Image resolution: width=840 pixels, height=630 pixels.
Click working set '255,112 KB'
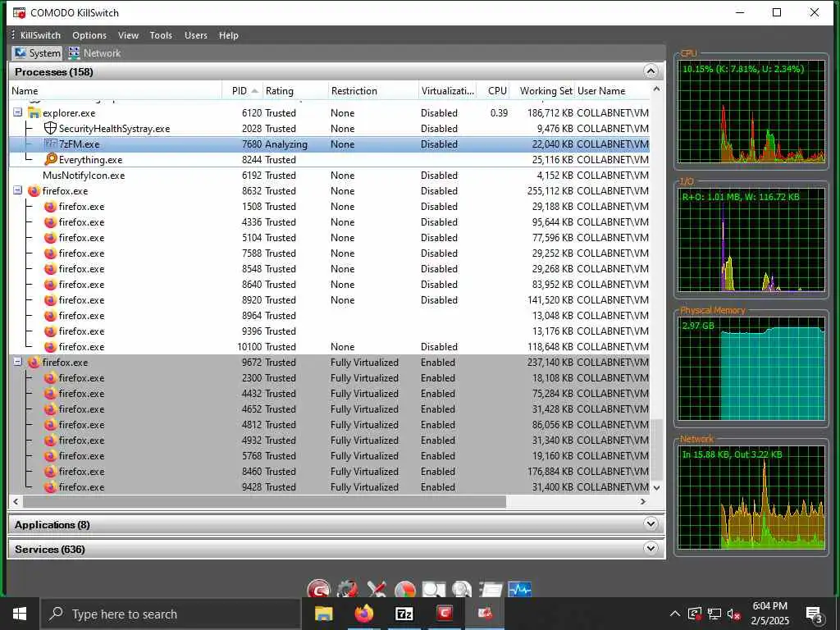tap(550, 190)
